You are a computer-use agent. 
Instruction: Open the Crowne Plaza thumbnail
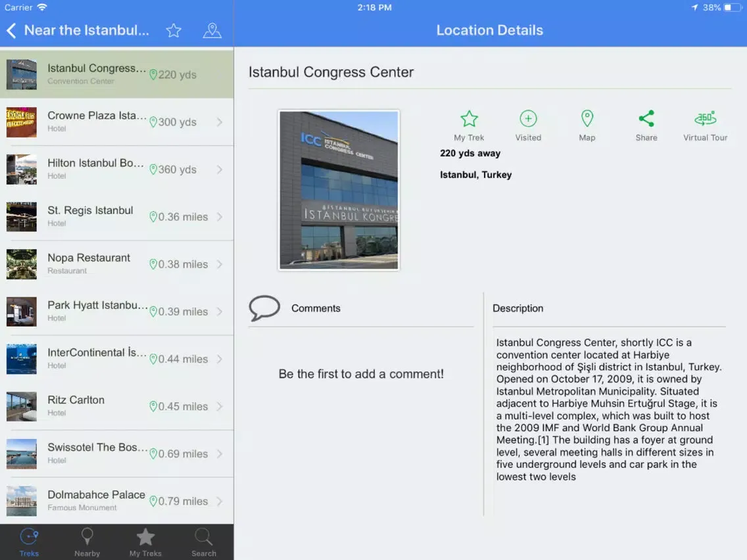(22, 122)
